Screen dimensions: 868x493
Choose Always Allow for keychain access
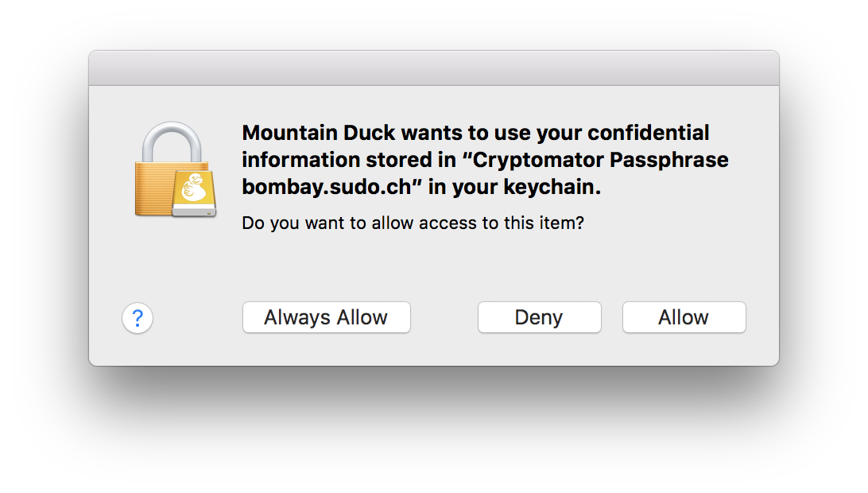tap(327, 317)
